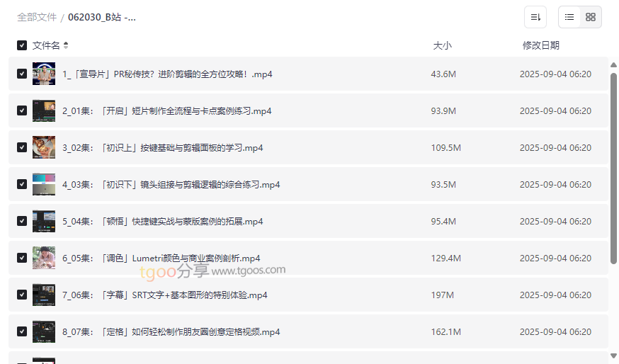619x364 pixels.
Task: Deselect the 4_03集 file checkbox
Action: point(22,184)
